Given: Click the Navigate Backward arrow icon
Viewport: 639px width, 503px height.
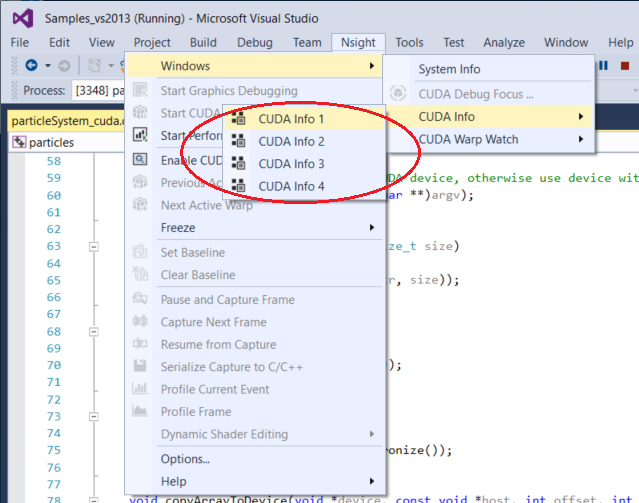Looking at the screenshot, I should 31,65.
